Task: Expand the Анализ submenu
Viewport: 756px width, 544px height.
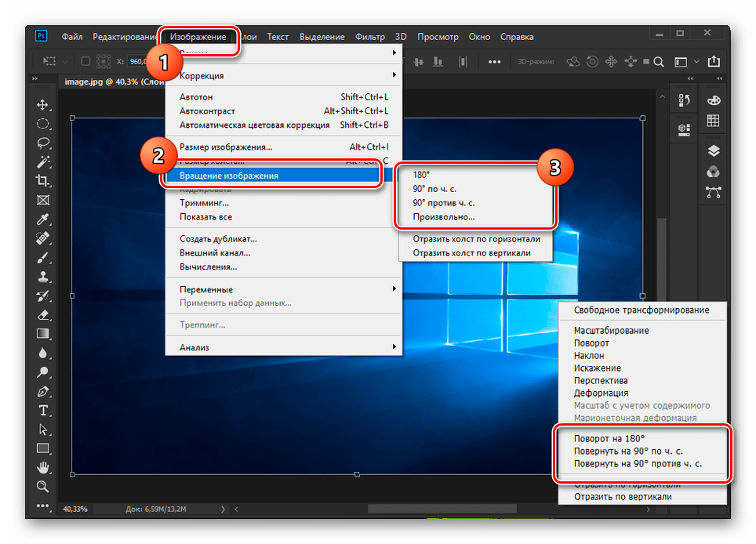Action: (284, 347)
